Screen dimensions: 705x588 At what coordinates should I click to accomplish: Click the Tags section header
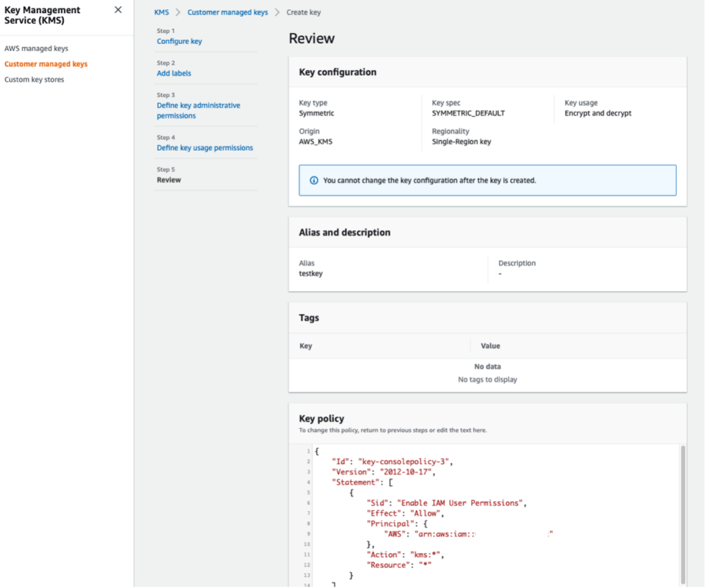[x=308, y=317]
